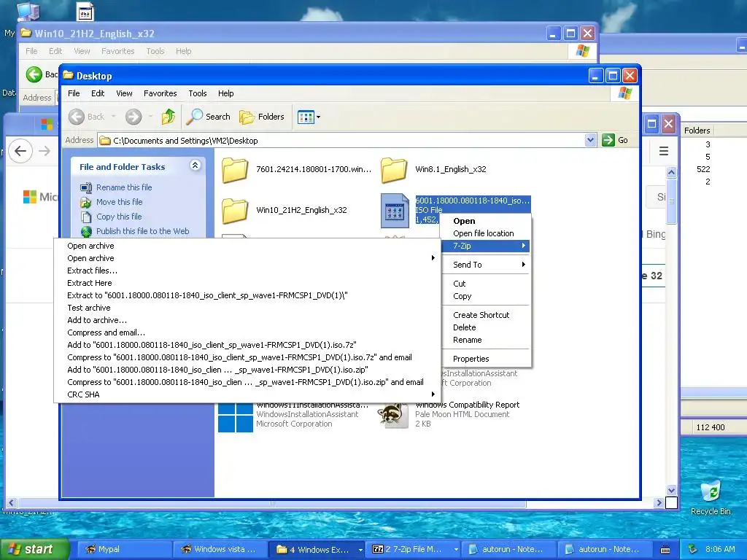
Task: Click Back icon in Win10_21H2_English_x32 window
Action: [x=34, y=74]
